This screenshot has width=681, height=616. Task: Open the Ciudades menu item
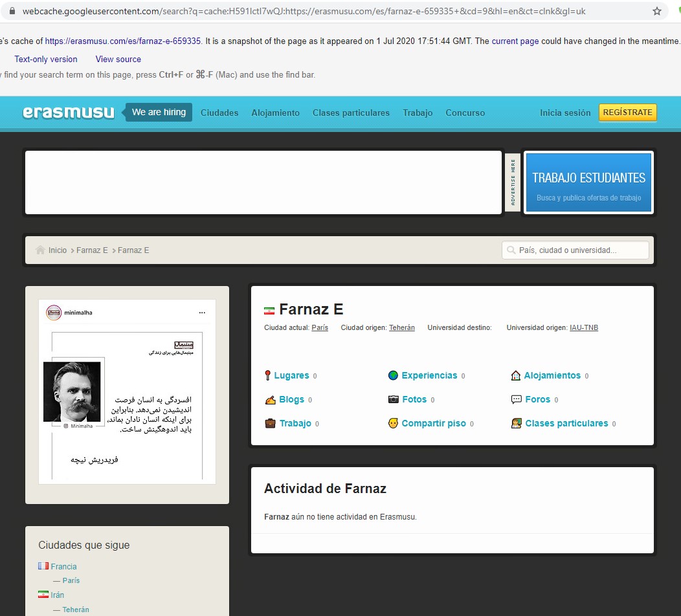[219, 113]
